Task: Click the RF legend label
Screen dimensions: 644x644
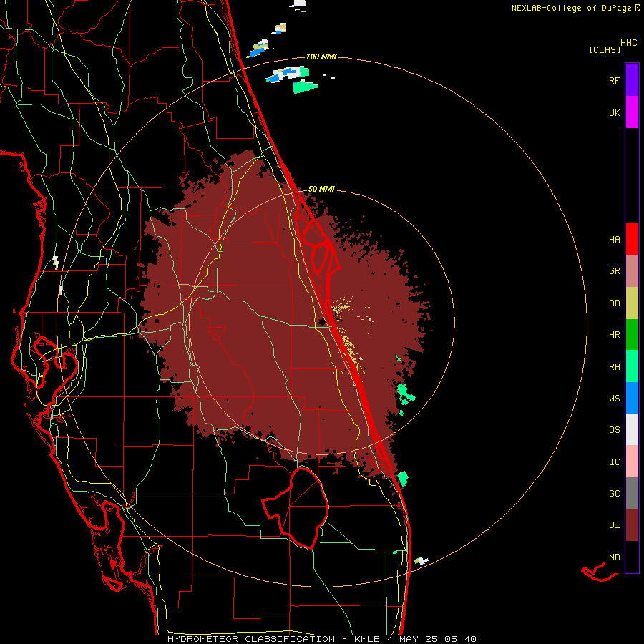Action: pyautogui.click(x=614, y=80)
